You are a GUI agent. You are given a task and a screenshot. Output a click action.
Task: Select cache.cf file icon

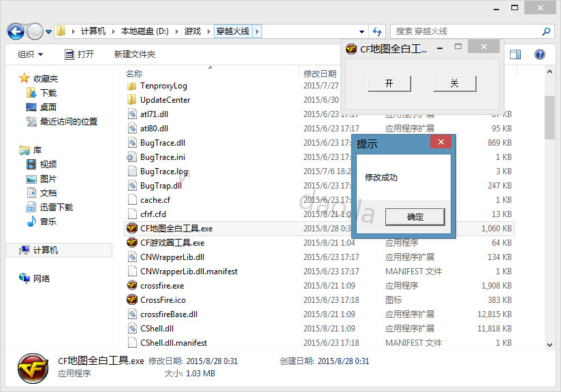(132, 200)
